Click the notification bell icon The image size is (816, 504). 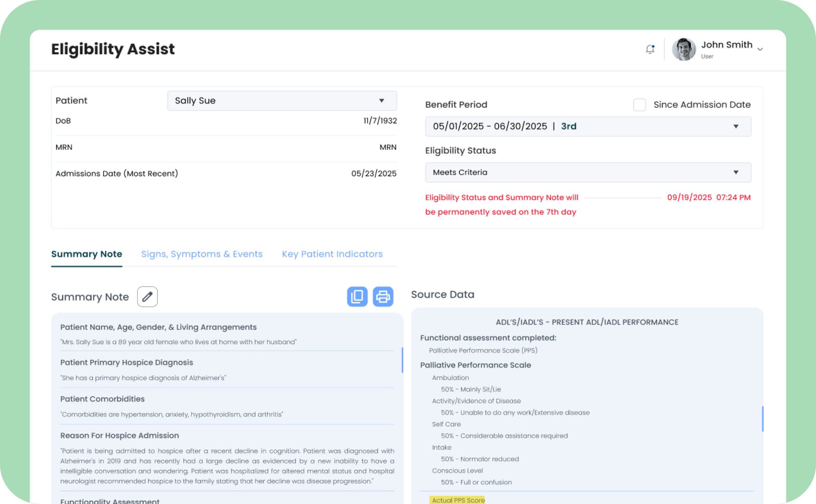point(650,49)
